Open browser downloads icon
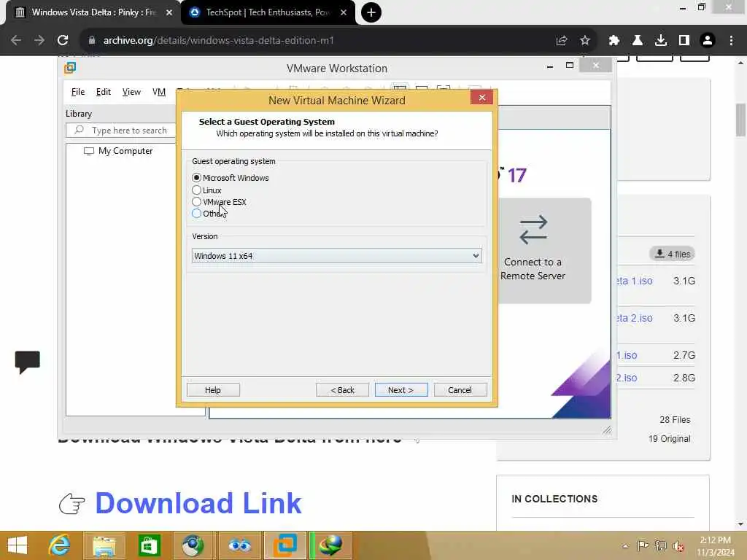This screenshot has height=560, width=747. 661,41
